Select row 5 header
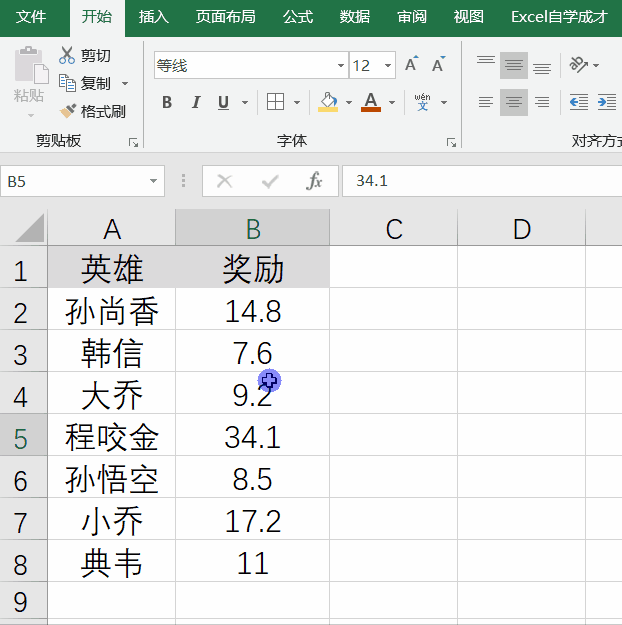The width and height of the screenshot is (622, 625). (23, 436)
